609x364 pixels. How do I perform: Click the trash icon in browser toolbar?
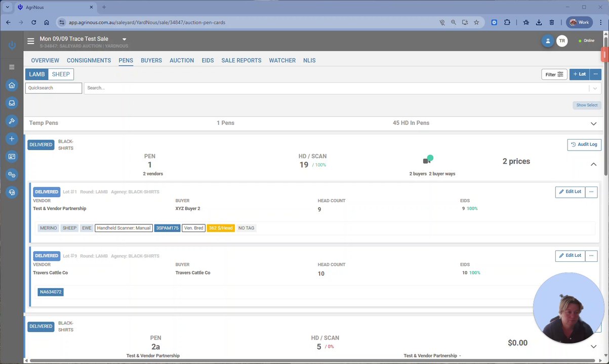coord(551,22)
